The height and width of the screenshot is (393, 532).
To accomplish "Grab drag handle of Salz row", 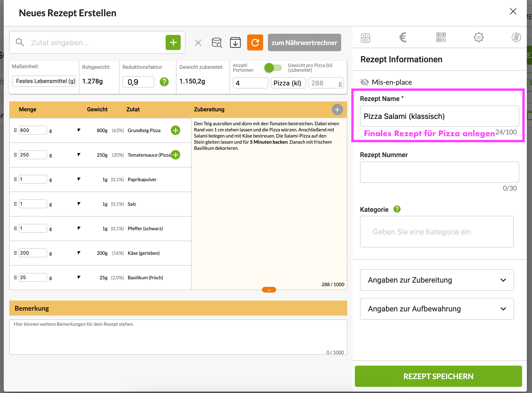I will coord(15,204).
